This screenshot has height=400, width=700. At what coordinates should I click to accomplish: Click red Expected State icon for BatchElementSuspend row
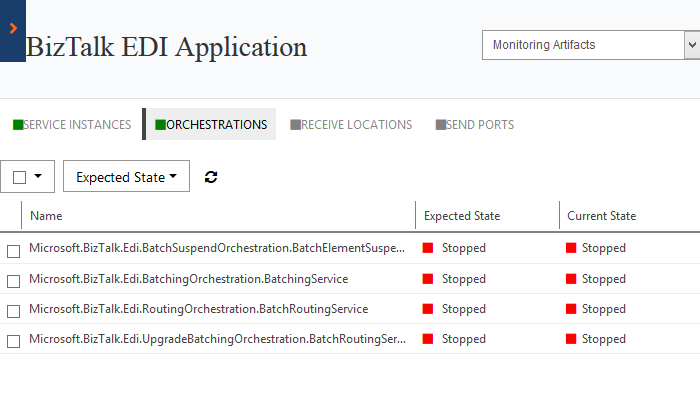tap(428, 248)
